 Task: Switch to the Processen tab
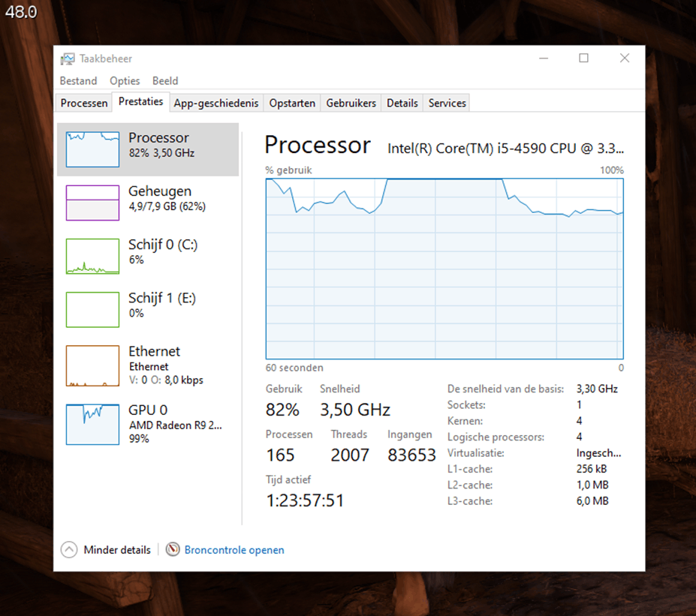pyautogui.click(x=84, y=104)
